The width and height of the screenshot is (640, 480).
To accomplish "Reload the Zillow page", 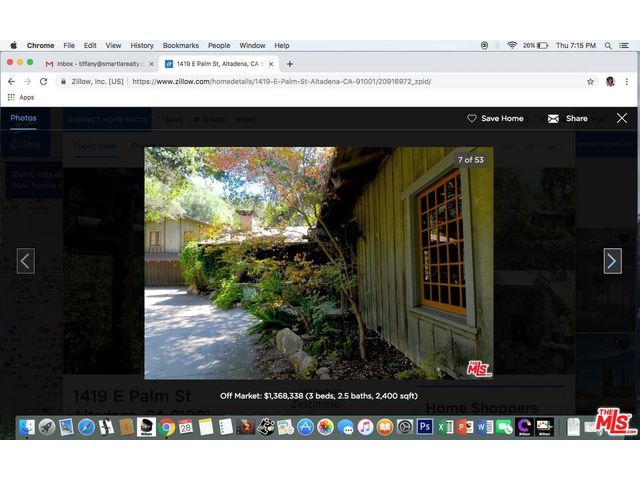I will pos(43,82).
